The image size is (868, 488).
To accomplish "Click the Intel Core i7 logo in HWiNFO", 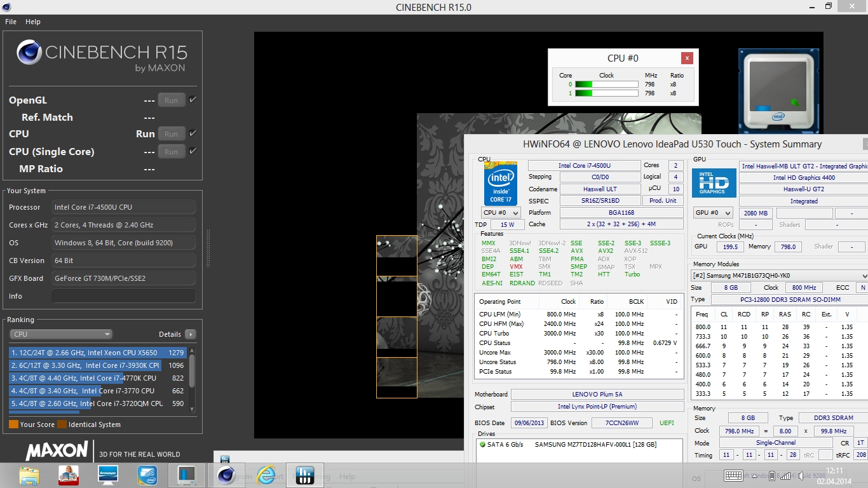I will coord(500,184).
